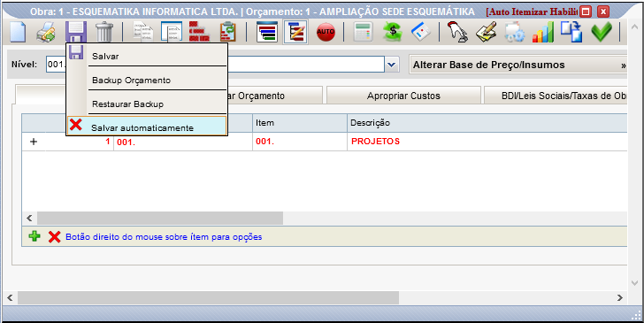Select Restaurar Backup menu entry
This screenshot has width=644, height=323.
tap(147, 104)
